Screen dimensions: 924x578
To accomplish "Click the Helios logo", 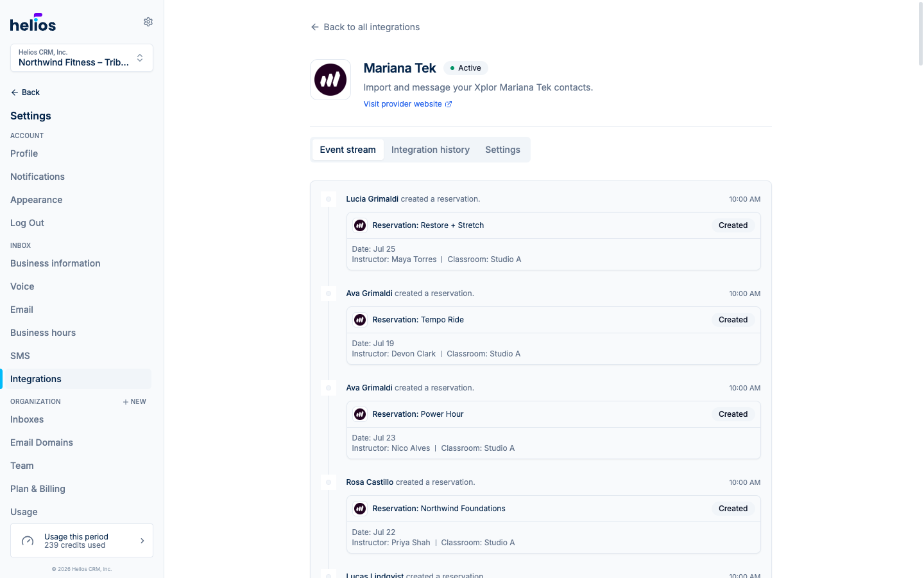I will pyautogui.click(x=33, y=22).
